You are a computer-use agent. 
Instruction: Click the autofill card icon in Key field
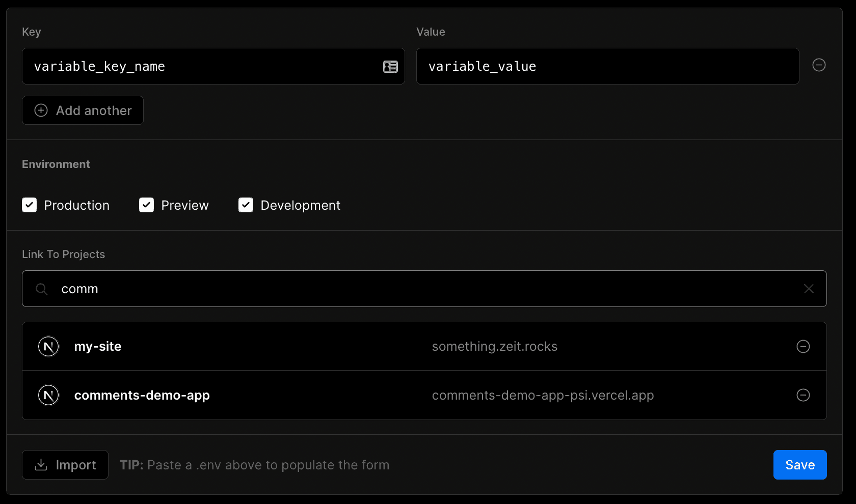pos(390,67)
